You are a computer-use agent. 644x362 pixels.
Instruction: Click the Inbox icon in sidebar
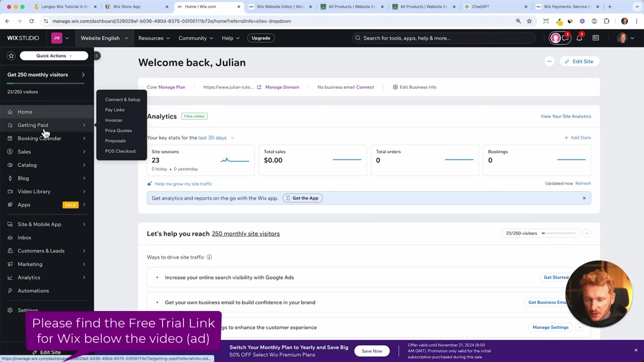point(10,237)
